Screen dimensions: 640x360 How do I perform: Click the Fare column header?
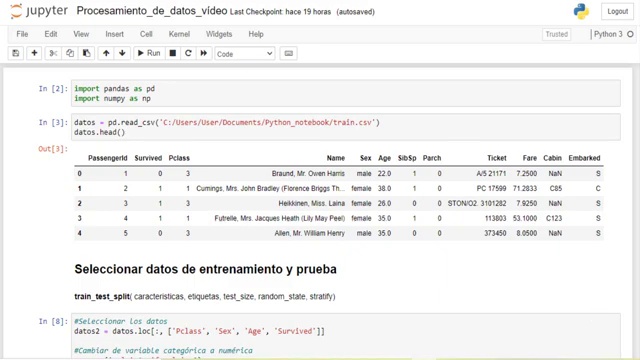click(530, 158)
